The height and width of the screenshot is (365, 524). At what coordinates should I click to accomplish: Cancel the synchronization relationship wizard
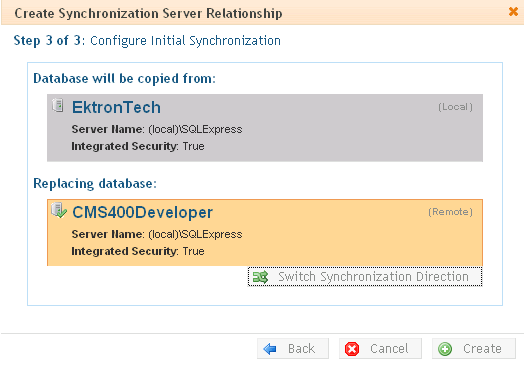pyautogui.click(x=380, y=349)
